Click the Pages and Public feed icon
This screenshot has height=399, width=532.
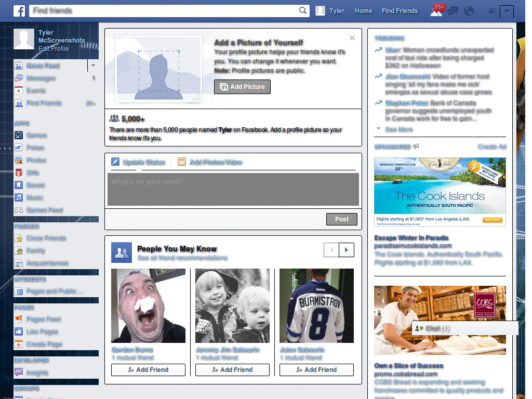[19, 291]
